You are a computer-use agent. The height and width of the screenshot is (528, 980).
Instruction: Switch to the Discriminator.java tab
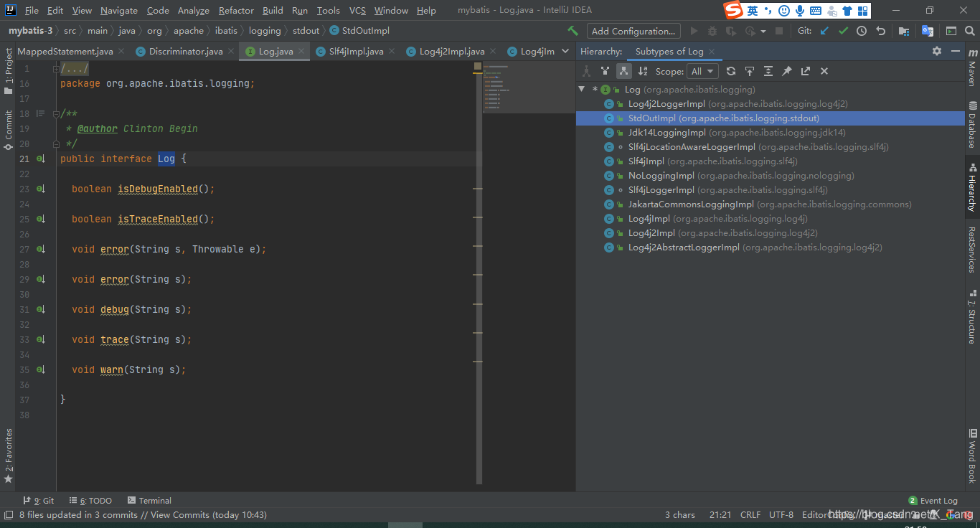point(186,51)
